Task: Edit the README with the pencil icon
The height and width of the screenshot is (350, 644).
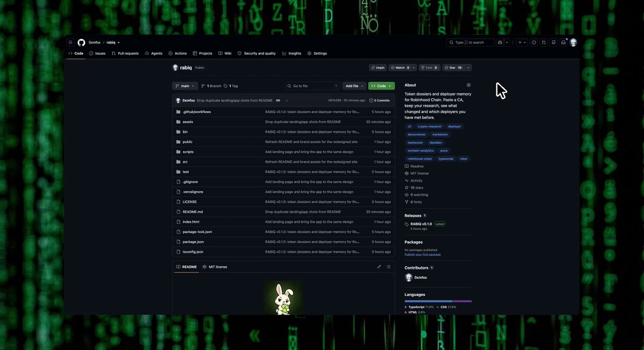Action: pyautogui.click(x=379, y=266)
